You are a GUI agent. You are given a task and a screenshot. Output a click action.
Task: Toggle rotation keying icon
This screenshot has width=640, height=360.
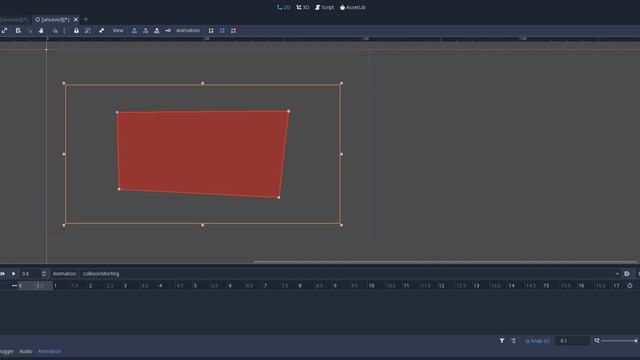click(x=146, y=31)
